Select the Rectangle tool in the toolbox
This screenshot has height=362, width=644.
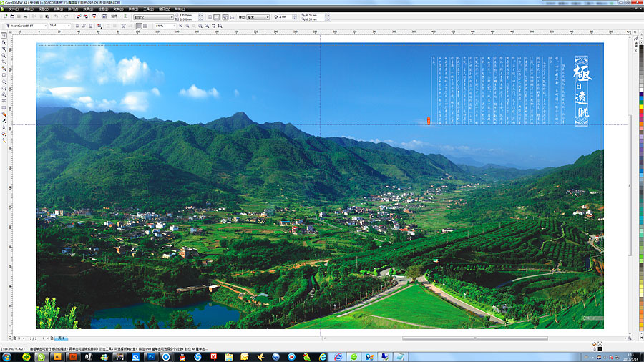[4, 74]
